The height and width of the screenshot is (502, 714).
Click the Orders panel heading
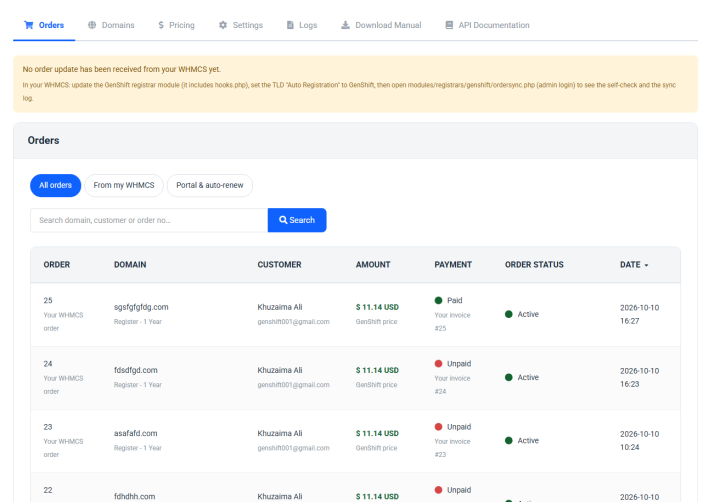point(43,140)
